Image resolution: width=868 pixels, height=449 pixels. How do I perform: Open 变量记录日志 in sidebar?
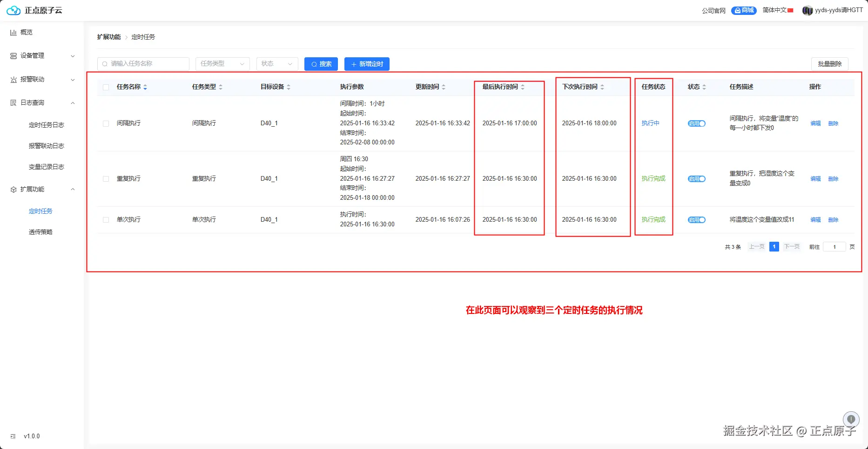[x=47, y=167]
